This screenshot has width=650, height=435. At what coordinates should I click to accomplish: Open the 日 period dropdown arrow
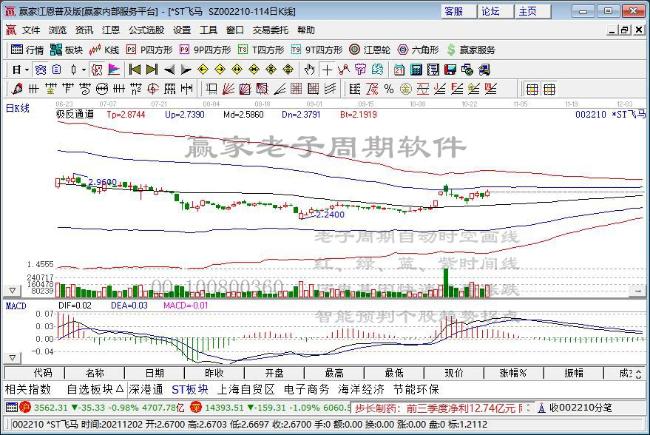pos(27,70)
